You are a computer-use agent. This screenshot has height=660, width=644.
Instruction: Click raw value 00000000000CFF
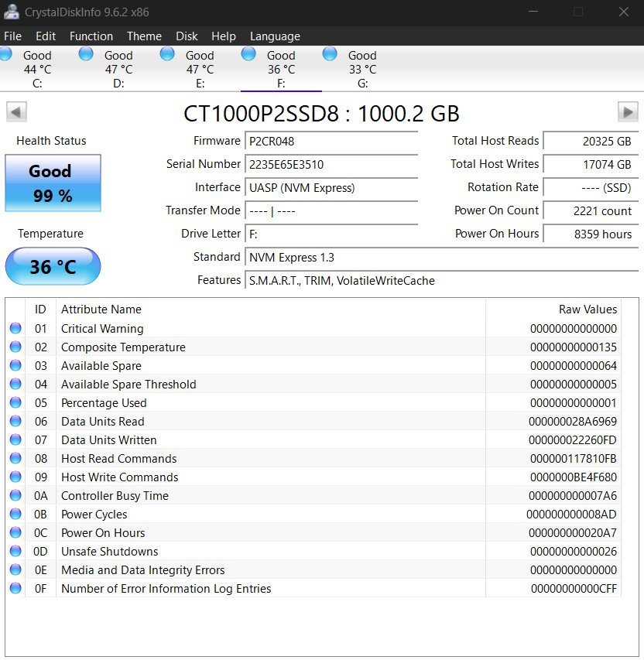tap(574, 589)
